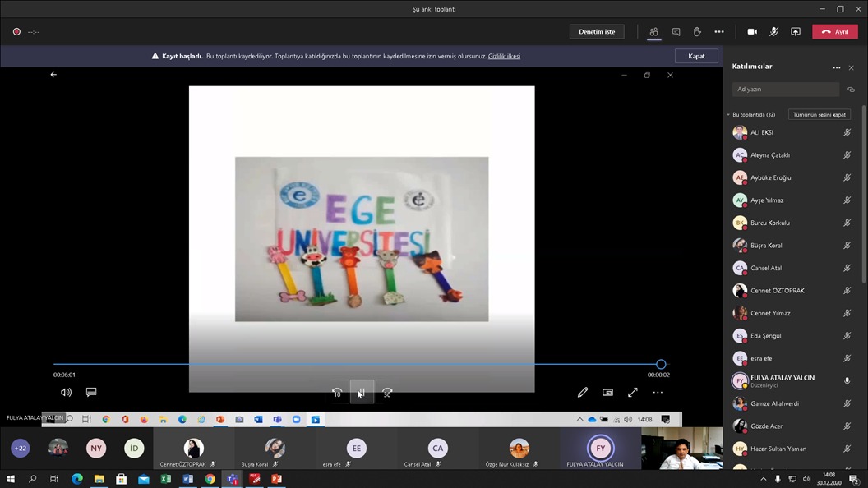The image size is (868, 488).
Task: Switch video to mini view mode
Action: 607,392
